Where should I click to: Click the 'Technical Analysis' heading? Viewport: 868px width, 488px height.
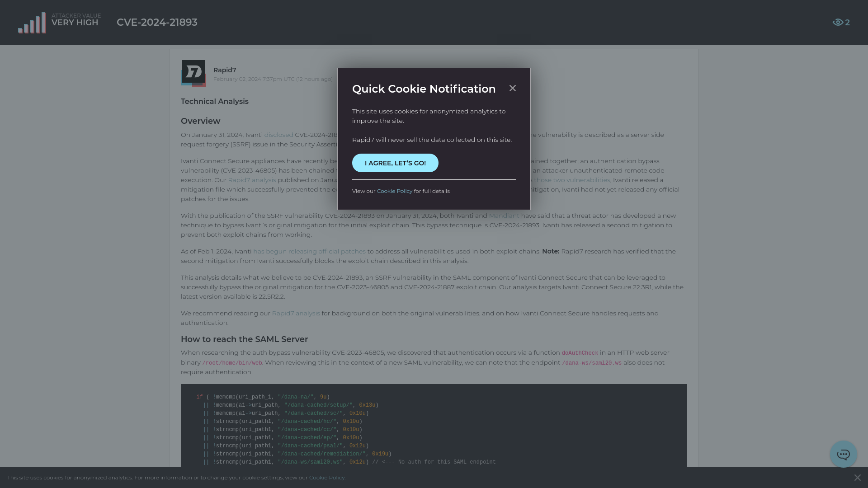[215, 102]
